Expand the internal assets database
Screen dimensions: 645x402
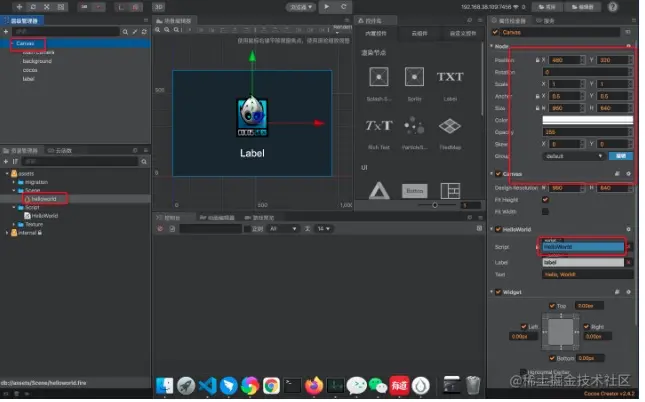click(7, 233)
